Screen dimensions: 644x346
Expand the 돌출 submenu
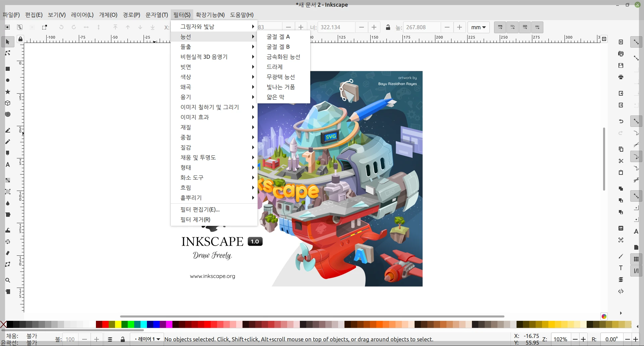click(x=214, y=47)
